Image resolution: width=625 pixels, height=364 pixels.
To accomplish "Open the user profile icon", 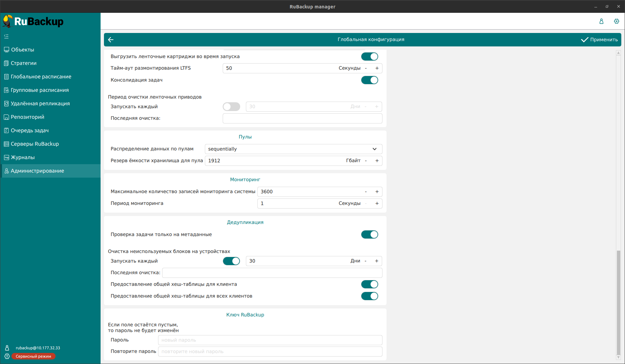I will tap(601, 21).
